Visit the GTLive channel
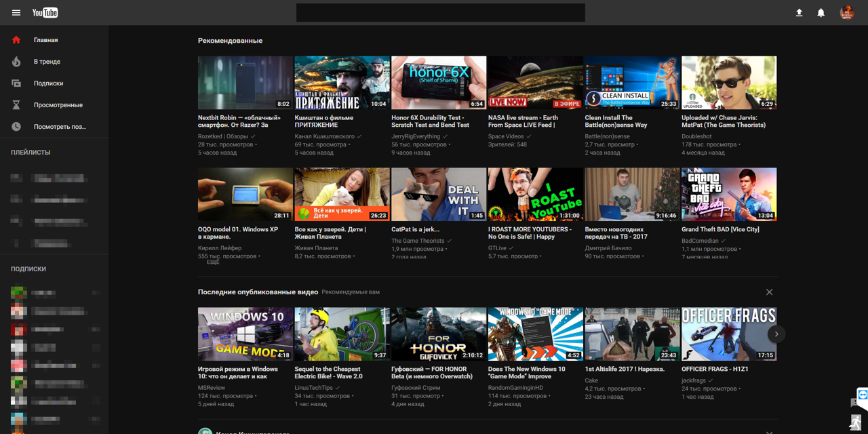868x434 pixels. point(498,248)
